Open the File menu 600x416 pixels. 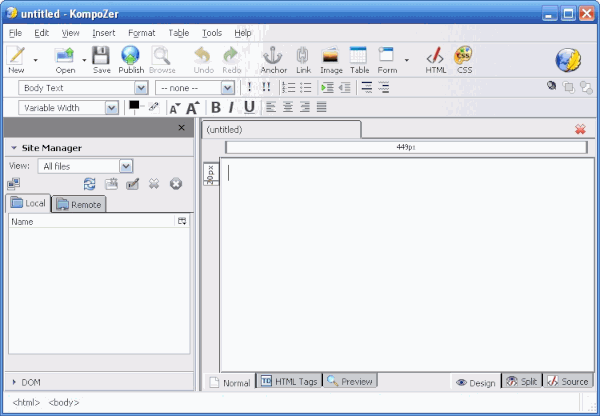pos(15,33)
